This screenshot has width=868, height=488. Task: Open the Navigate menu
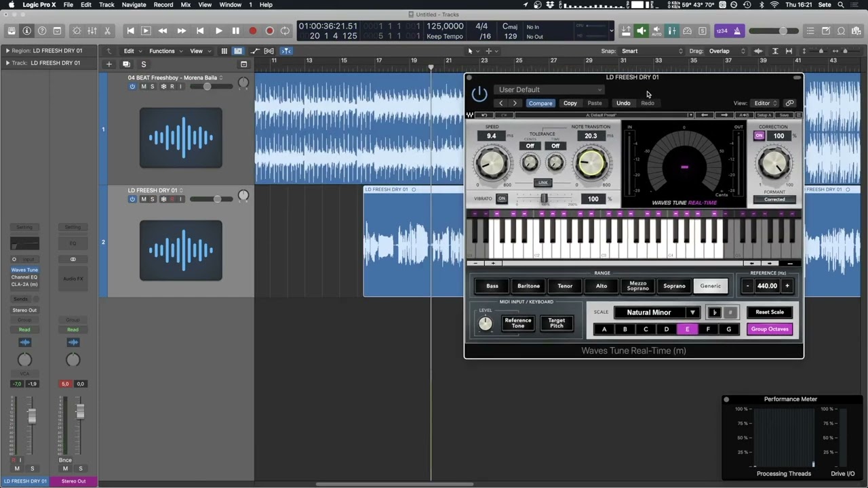pos(134,5)
